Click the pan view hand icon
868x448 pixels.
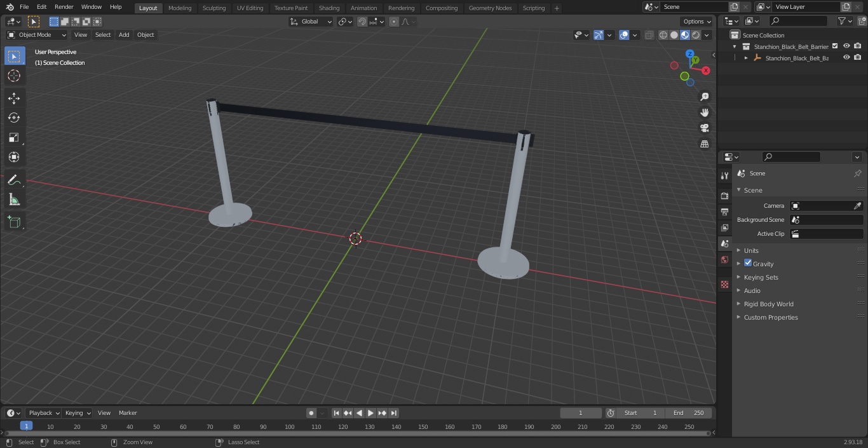point(704,112)
